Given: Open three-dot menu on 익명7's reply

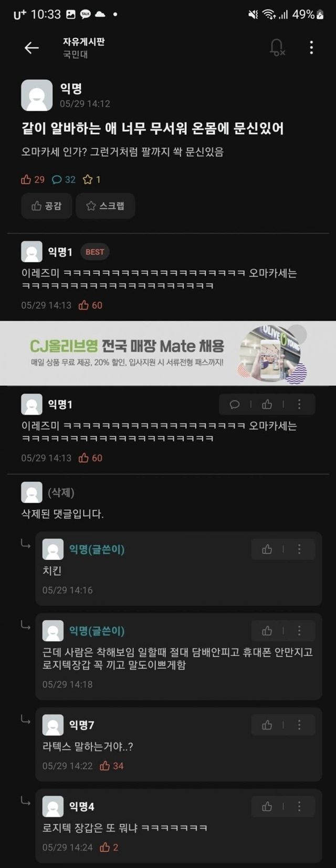Looking at the screenshot, I should tap(299, 725).
